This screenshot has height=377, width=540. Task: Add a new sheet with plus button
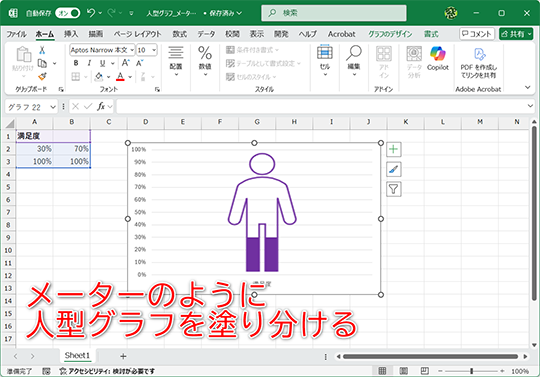pyautogui.click(x=123, y=356)
